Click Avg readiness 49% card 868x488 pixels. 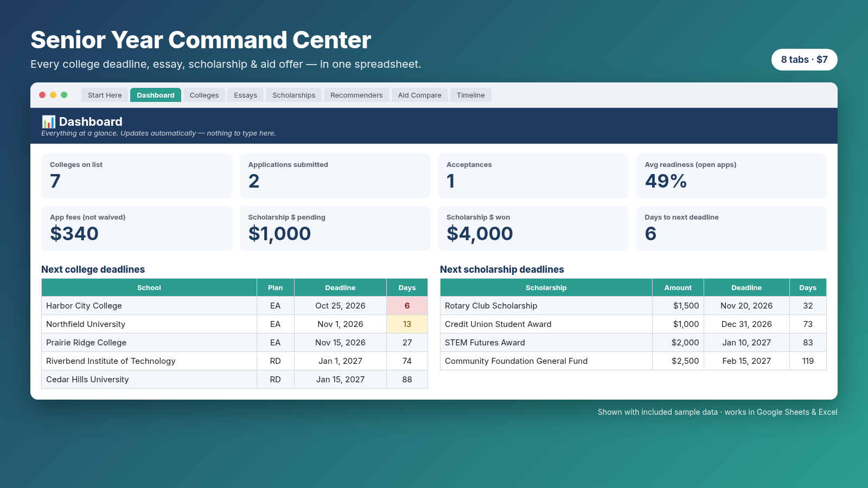coord(731,176)
